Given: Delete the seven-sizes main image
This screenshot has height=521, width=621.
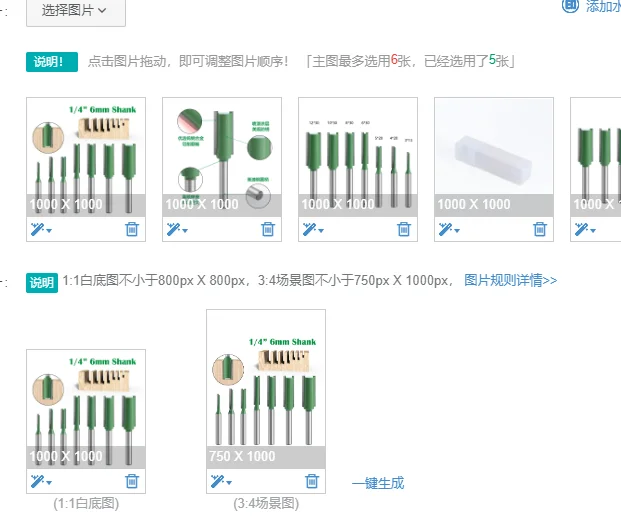Looking at the screenshot, I should click(x=404, y=229).
